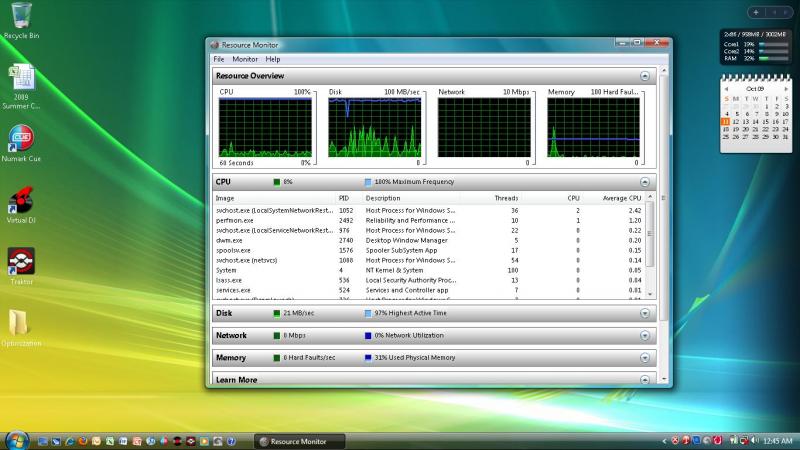Click the system clock showing 12:45 AM

(x=778, y=441)
